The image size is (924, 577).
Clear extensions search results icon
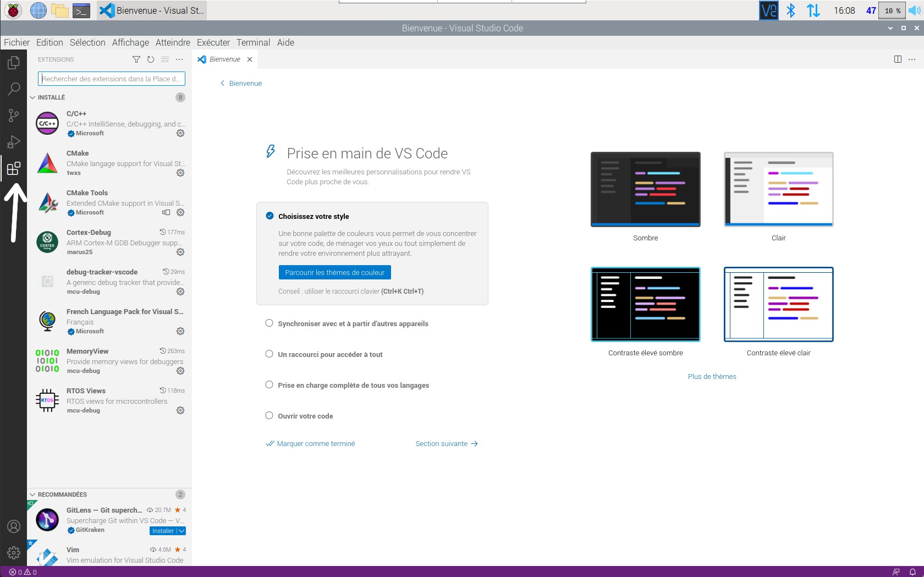point(165,59)
